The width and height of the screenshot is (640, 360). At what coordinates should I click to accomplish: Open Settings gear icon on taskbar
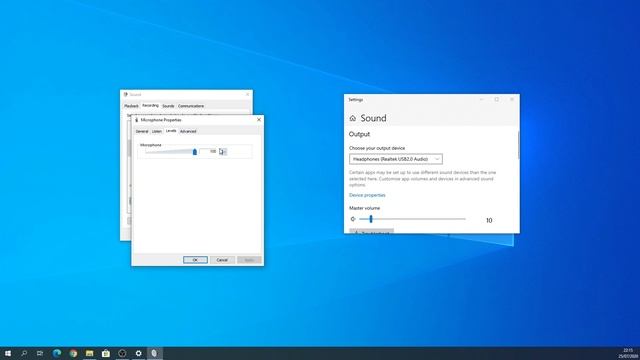pos(138,353)
